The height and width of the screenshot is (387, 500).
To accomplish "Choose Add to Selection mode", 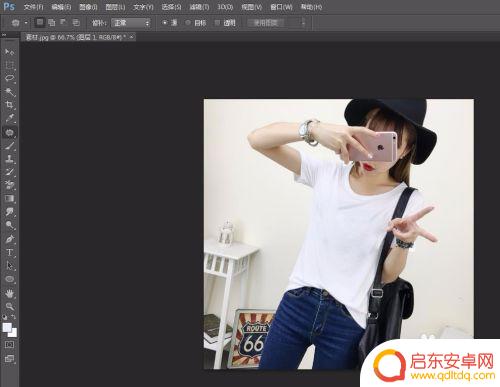I will tap(52, 23).
